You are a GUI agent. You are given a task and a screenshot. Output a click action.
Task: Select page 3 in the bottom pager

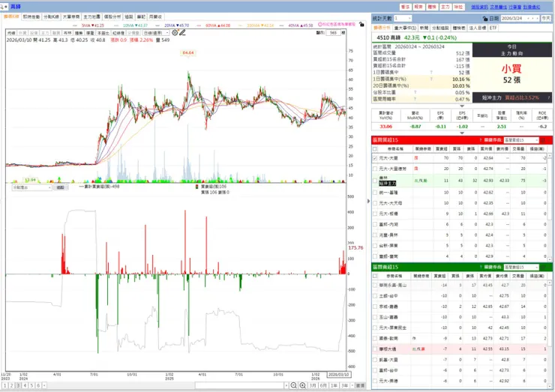click(18, 385)
